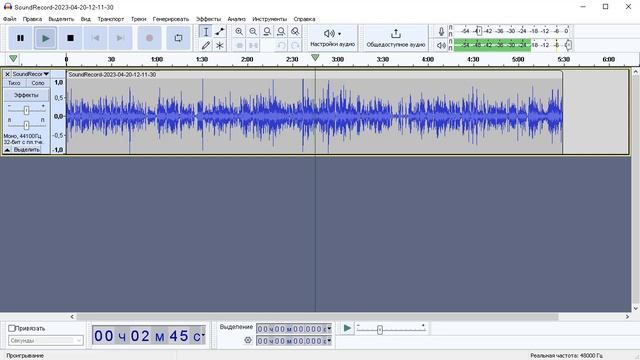Screen dimensions: 640x360
Task: Click the Silence audio selection icon
Action: (253, 45)
